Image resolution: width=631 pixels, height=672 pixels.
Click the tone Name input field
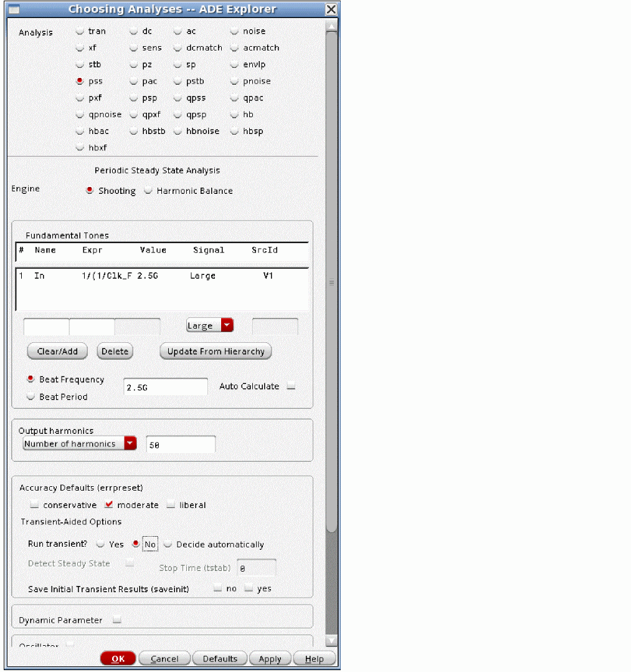[46, 327]
